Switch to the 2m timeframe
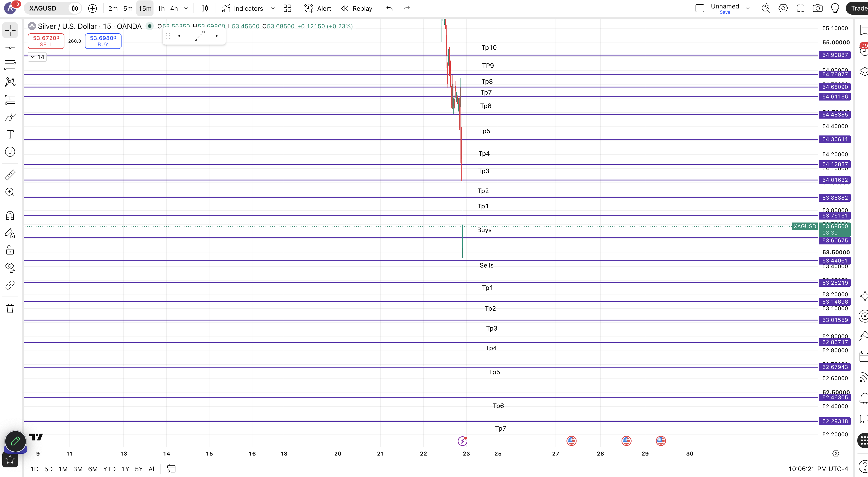This screenshot has height=477, width=868. 113,8
